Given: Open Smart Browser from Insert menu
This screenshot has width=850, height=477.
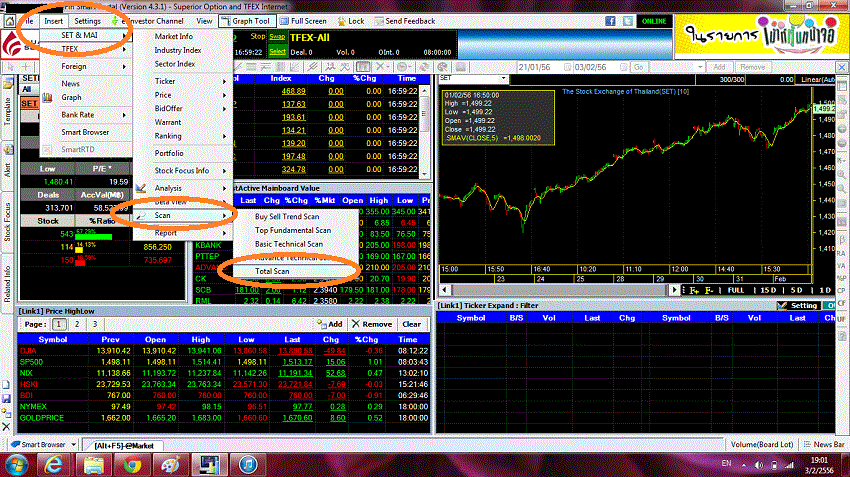Looking at the screenshot, I should (86, 132).
